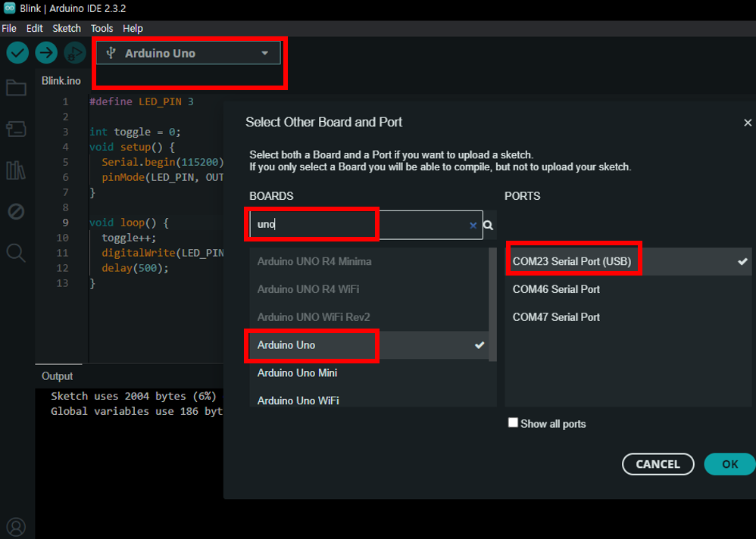The image size is (756, 539).
Task: Click line number 13 in the gutter
Action: tap(62, 282)
